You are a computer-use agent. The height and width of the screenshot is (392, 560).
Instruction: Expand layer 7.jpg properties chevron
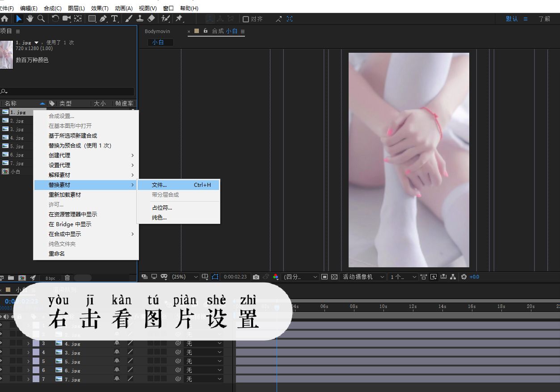(x=28, y=379)
